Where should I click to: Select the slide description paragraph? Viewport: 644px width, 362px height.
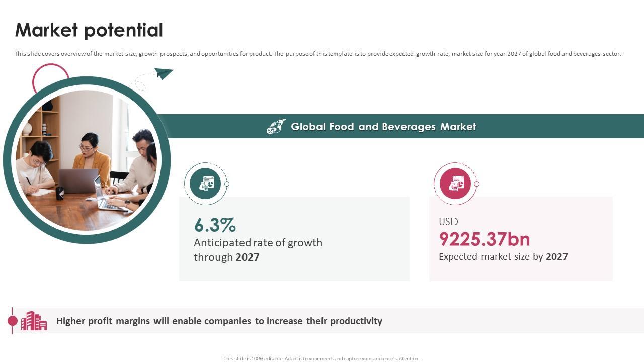(x=318, y=54)
